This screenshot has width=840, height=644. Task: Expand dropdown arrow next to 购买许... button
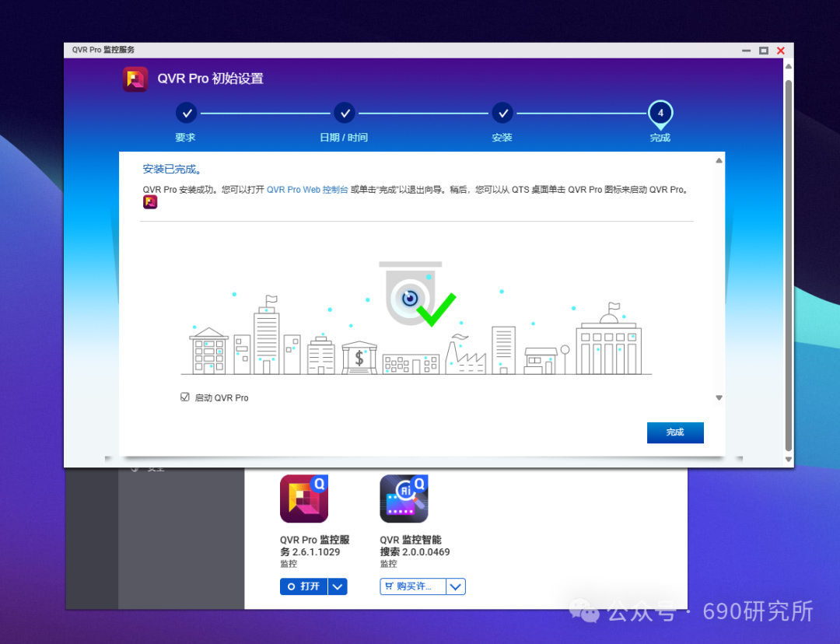point(456,586)
